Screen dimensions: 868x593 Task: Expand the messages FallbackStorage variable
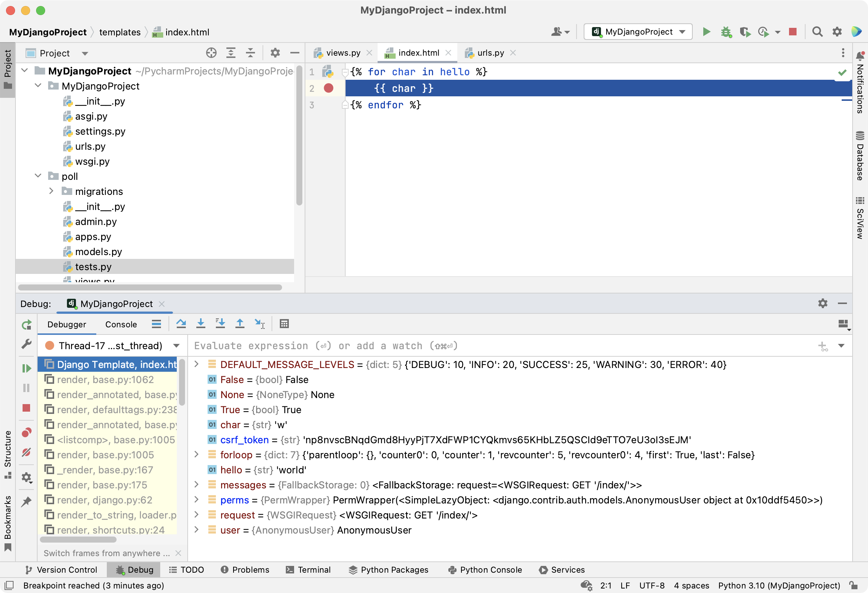pyautogui.click(x=196, y=485)
